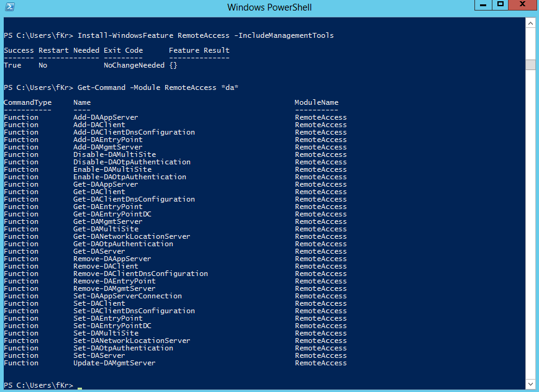This screenshot has width=539, height=392.
Task: Click the Feature Result column header
Action: coord(199,50)
